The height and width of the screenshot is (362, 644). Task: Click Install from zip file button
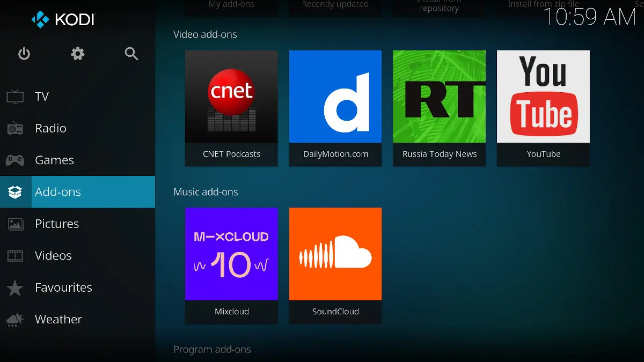click(x=543, y=4)
